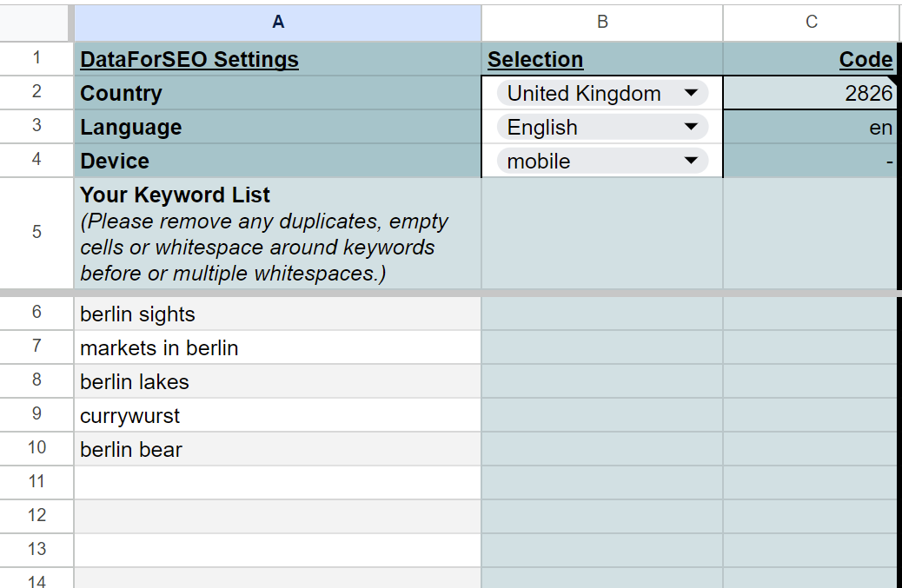Select row 5 header
This screenshot has height=588, width=902.
[36, 233]
